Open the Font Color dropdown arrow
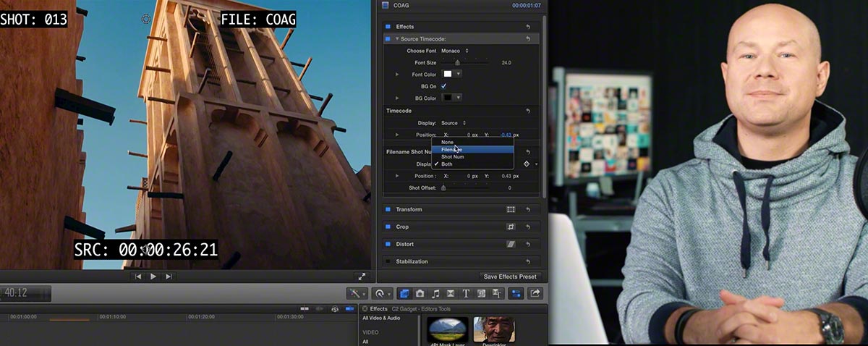 459,74
